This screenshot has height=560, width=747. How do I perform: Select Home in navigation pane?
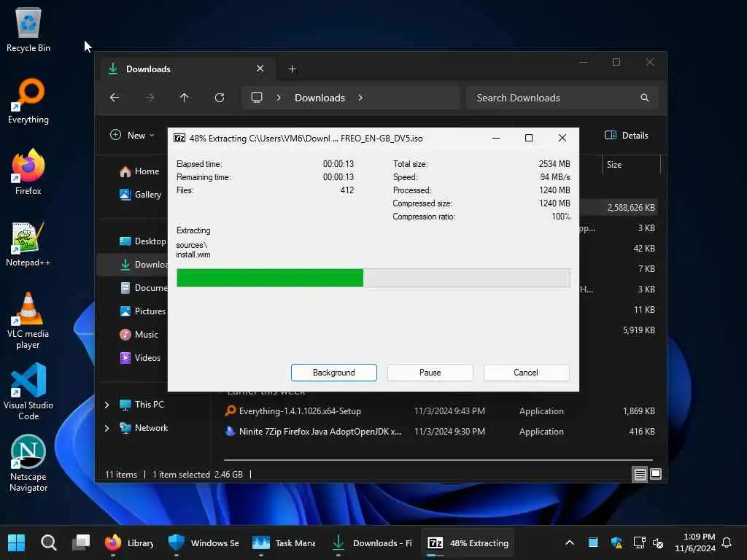click(139, 171)
